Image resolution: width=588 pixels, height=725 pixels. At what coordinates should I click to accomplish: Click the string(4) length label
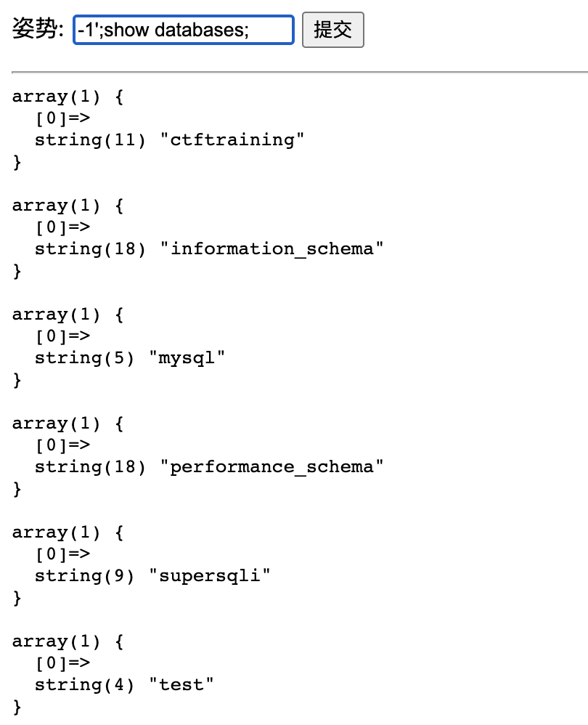point(85,685)
